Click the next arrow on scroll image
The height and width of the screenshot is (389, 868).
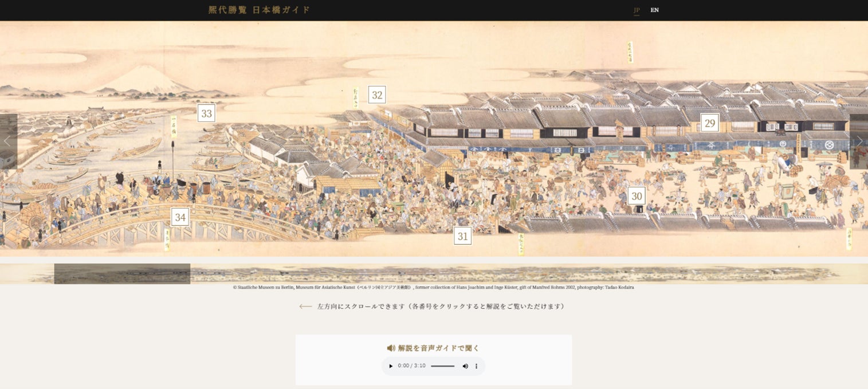859,141
